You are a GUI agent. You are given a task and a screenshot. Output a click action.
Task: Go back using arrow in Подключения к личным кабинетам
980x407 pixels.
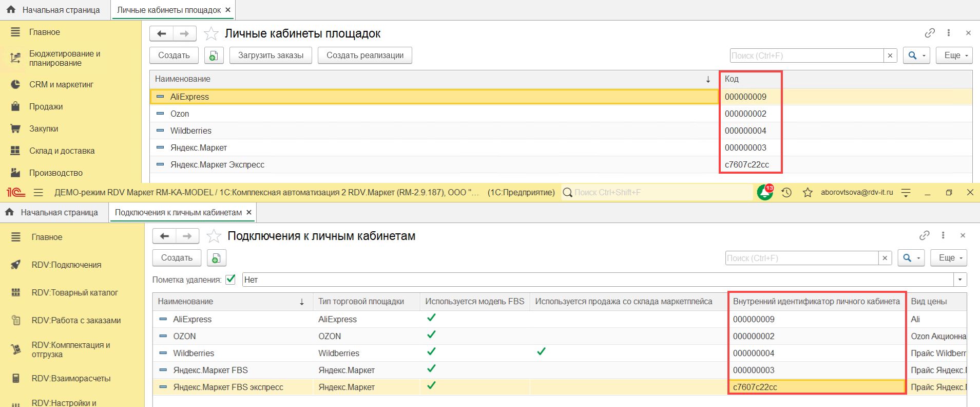[x=164, y=236]
